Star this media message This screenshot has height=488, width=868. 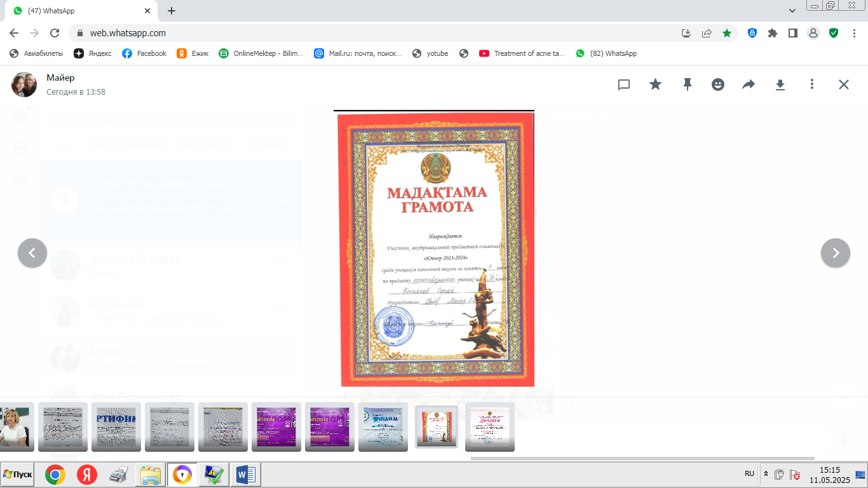pyautogui.click(x=655, y=85)
